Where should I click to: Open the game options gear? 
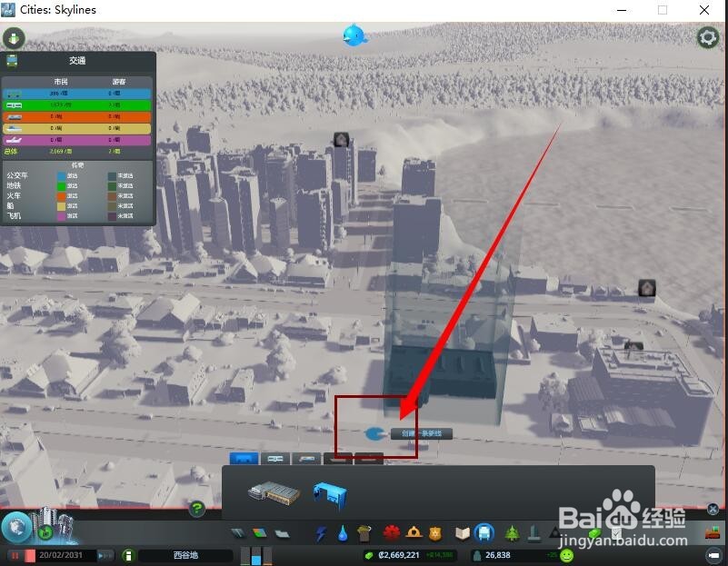tap(708, 37)
